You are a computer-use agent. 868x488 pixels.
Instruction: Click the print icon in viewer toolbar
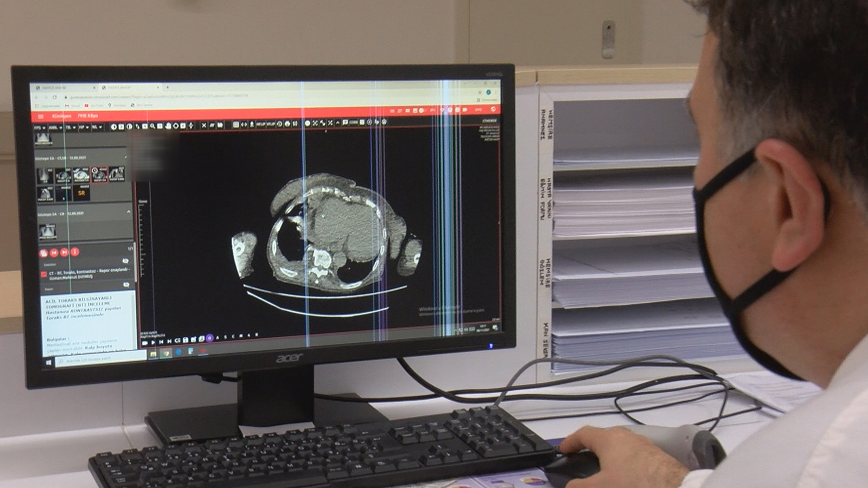click(288, 124)
